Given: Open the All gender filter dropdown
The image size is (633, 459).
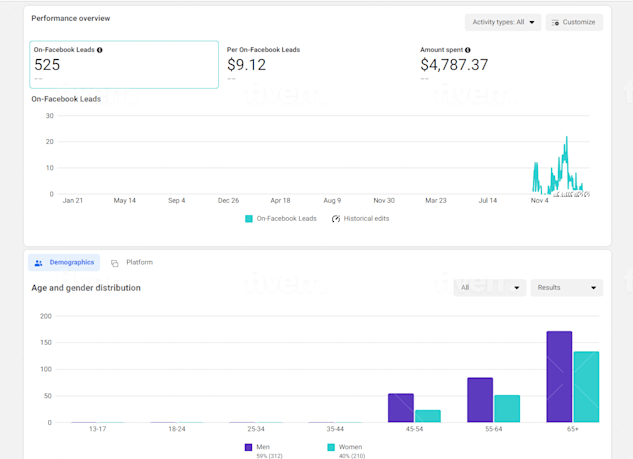Looking at the screenshot, I should pyautogui.click(x=490, y=288).
